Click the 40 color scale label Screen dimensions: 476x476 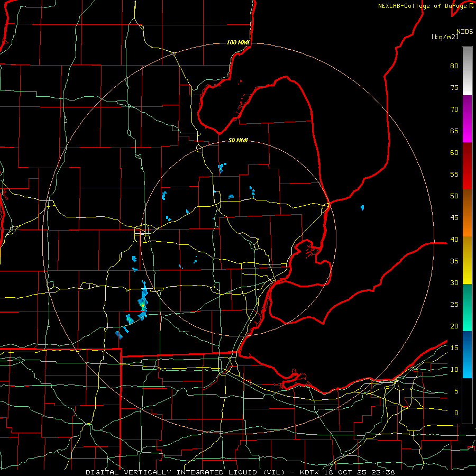tap(454, 239)
